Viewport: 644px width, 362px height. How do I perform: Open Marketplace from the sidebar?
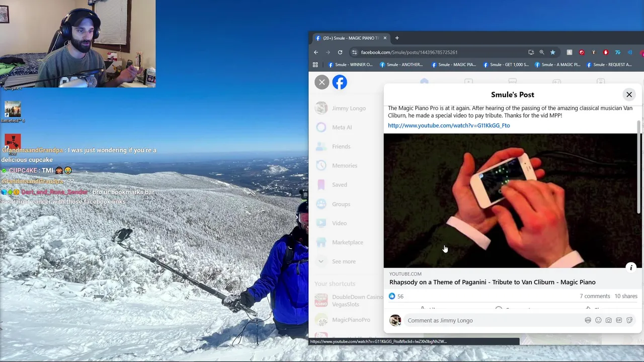[339, 242]
